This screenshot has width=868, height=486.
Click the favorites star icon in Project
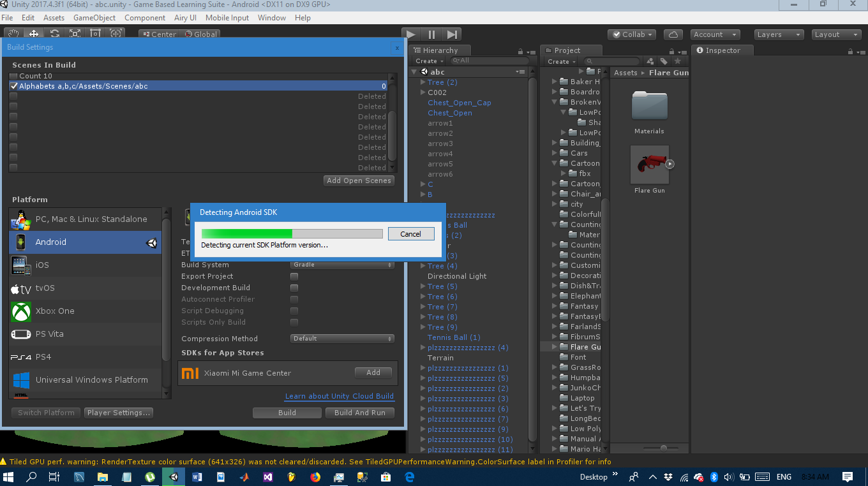point(678,61)
